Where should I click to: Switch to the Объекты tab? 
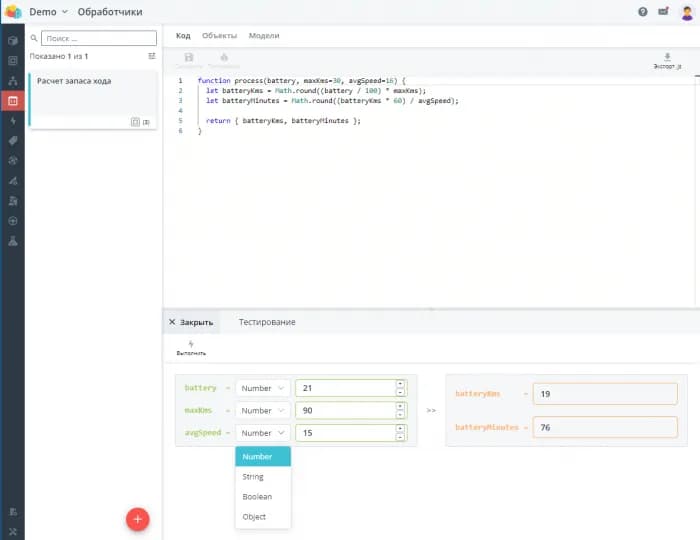[x=219, y=36]
